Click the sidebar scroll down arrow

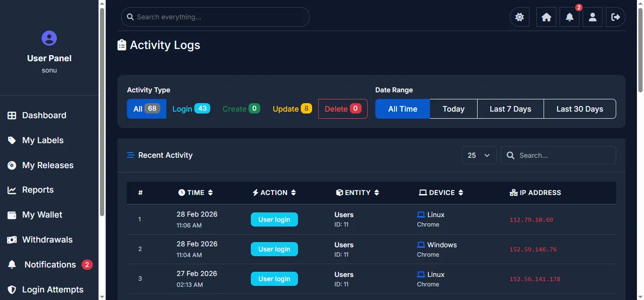102,296
